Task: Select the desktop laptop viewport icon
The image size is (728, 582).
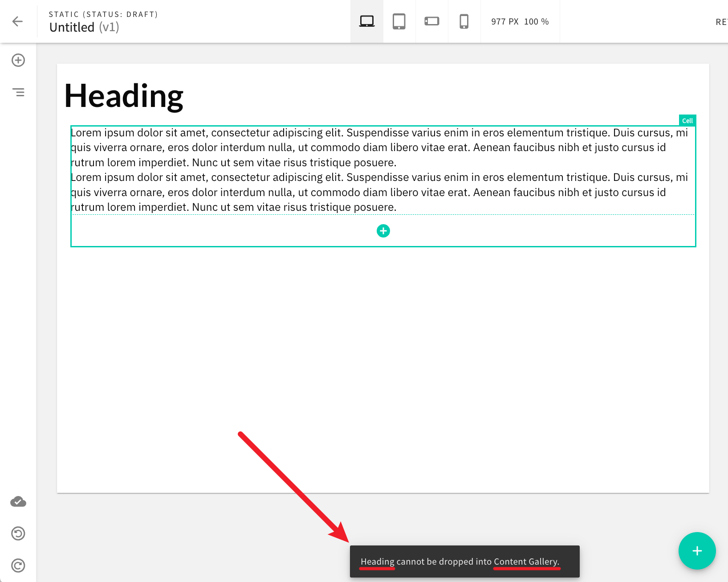Action: (367, 21)
